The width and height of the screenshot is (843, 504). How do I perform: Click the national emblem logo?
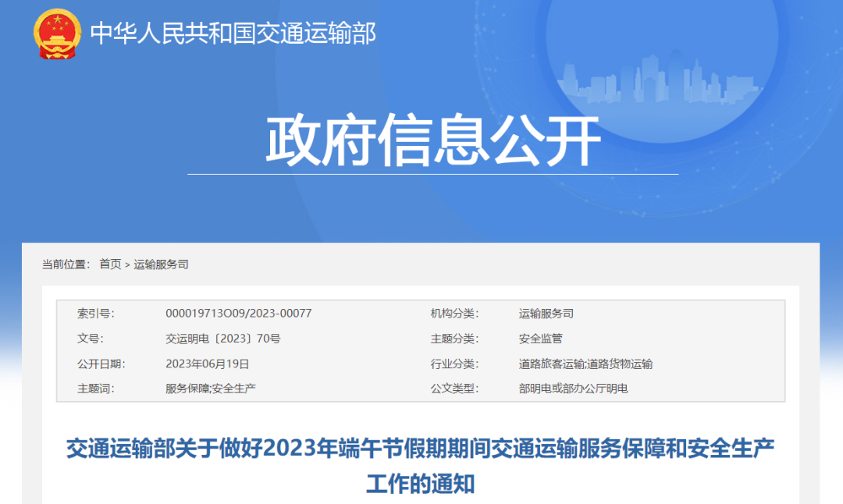point(57,34)
